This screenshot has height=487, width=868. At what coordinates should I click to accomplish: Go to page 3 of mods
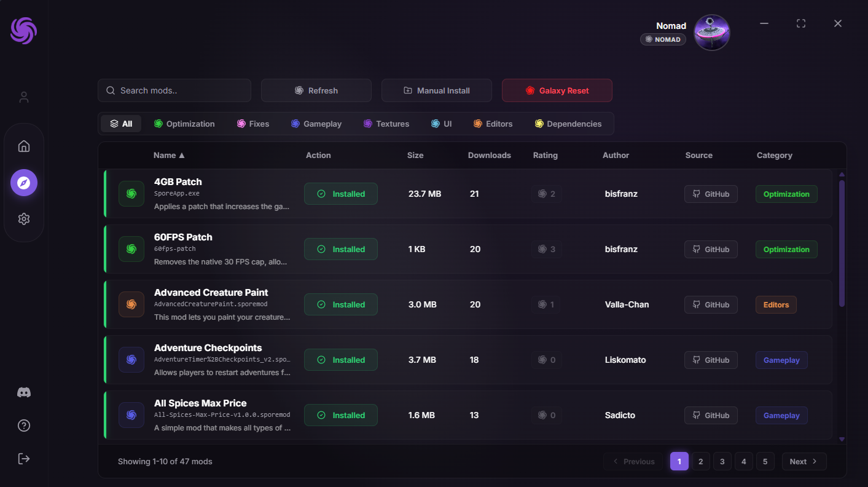point(722,461)
